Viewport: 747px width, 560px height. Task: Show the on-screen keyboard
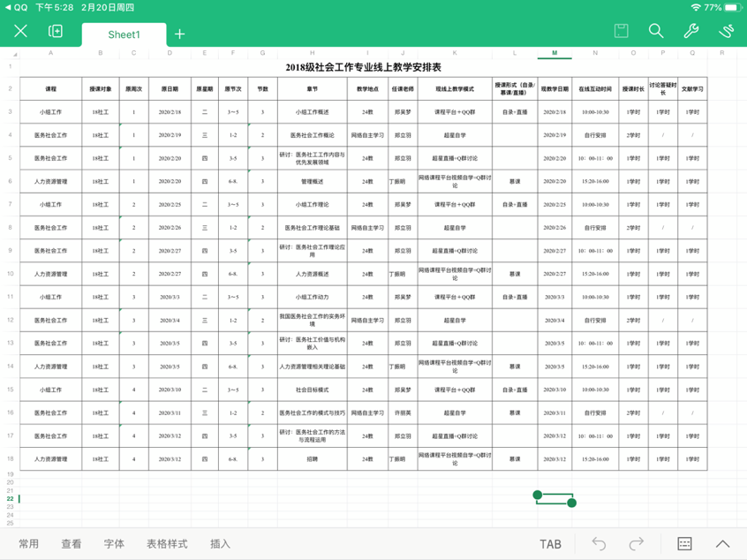tap(684, 544)
